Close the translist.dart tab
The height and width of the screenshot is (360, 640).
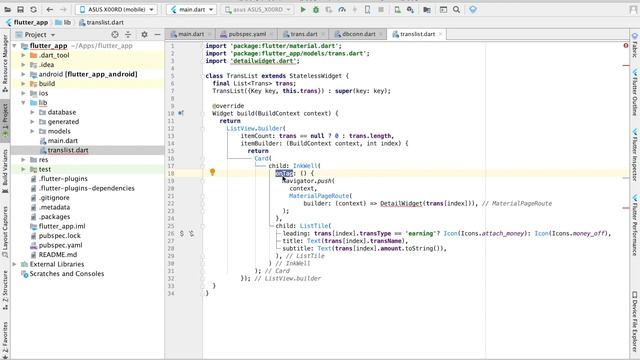(x=440, y=34)
